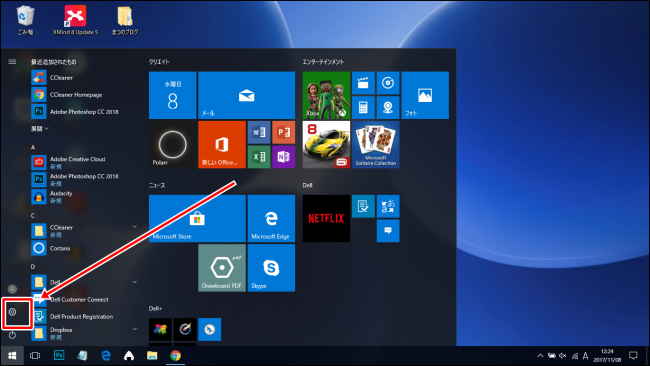Expand the recently added list (展開)

pos(40,128)
